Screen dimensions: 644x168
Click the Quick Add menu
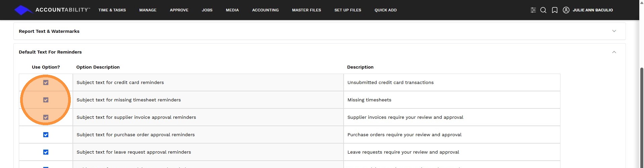click(x=386, y=10)
